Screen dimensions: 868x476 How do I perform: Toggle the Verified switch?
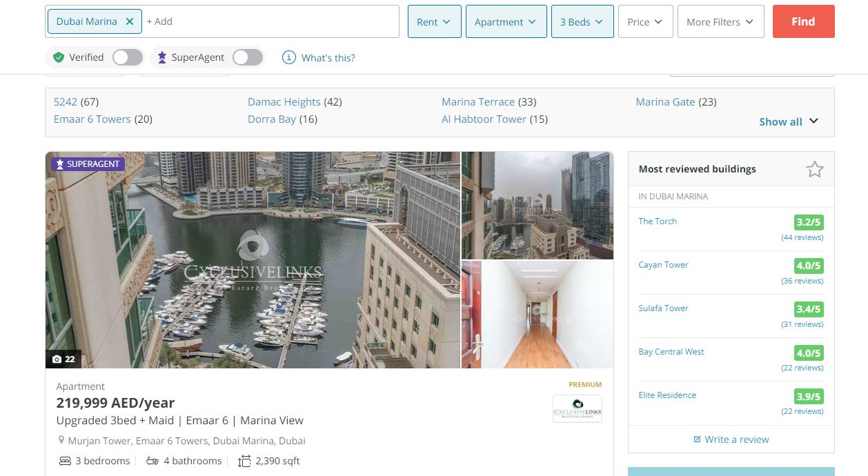[128, 57]
